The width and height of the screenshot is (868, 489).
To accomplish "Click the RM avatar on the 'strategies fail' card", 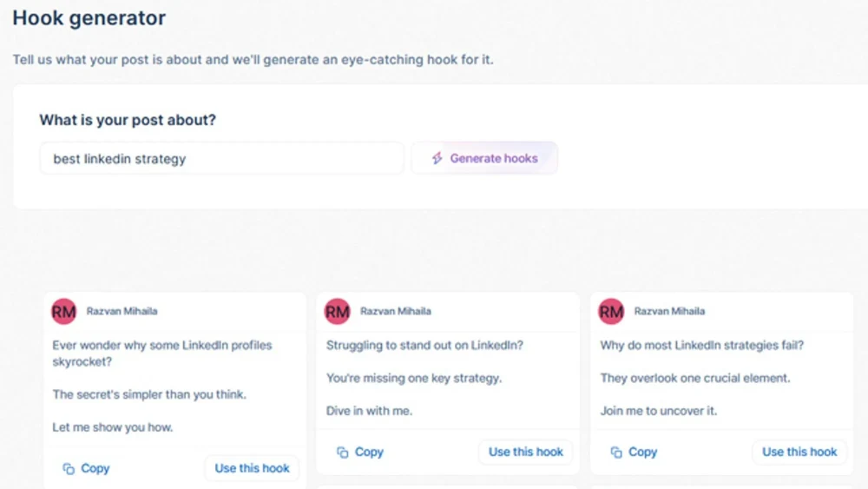I will pyautogui.click(x=611, y=312).
